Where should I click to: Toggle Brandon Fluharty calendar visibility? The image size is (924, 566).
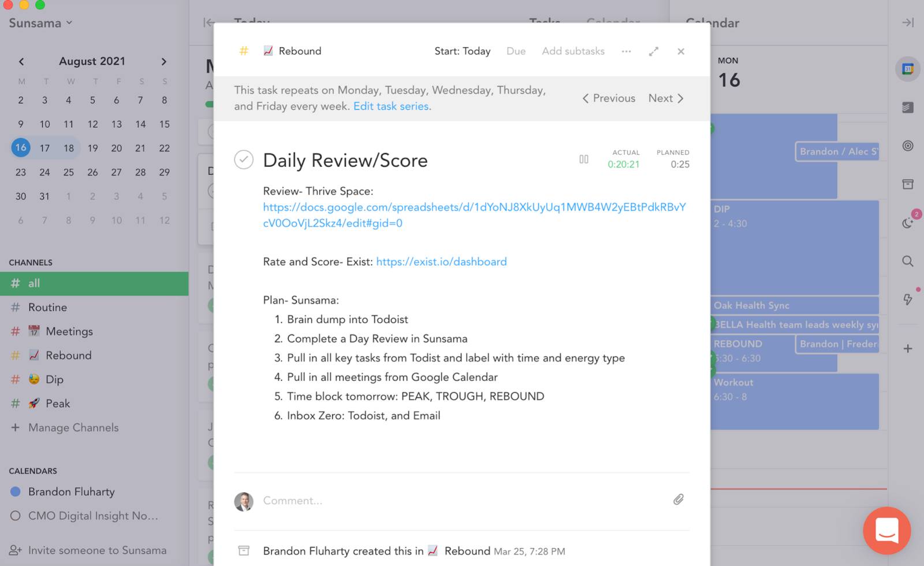[16, 491]
